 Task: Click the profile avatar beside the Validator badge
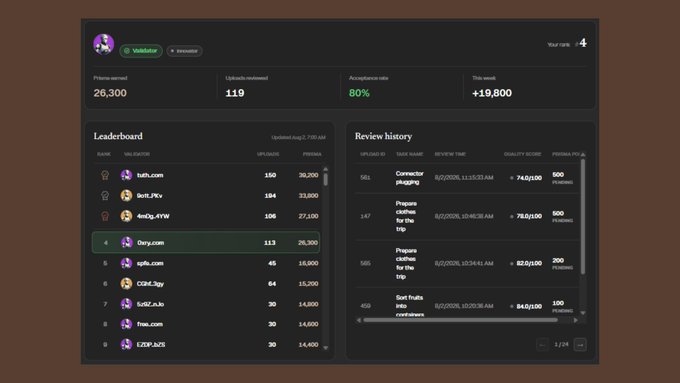[x=104, y=44]
